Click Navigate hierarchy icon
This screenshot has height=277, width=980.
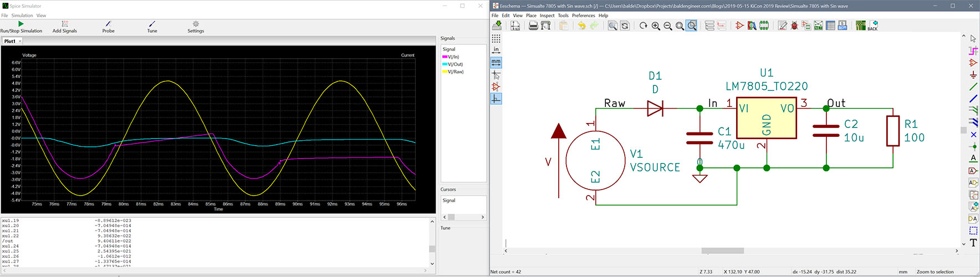click(x=710, y=25)
